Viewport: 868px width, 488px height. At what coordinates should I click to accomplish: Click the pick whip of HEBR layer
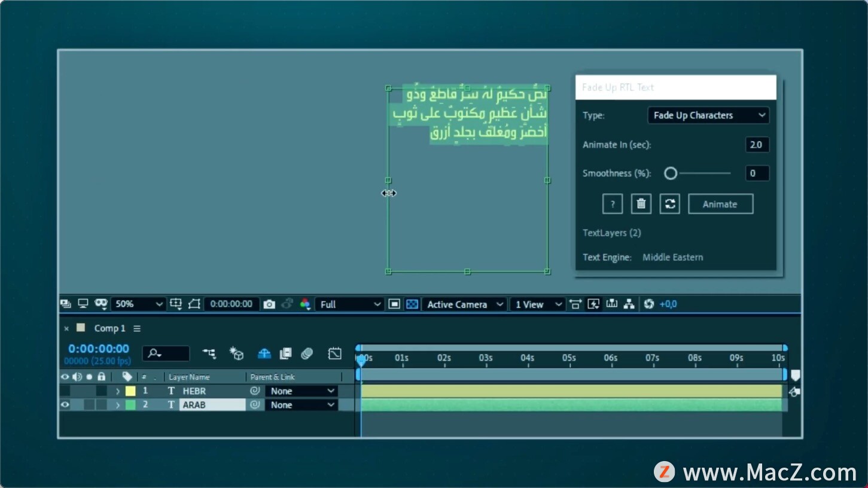pos(255,391)
